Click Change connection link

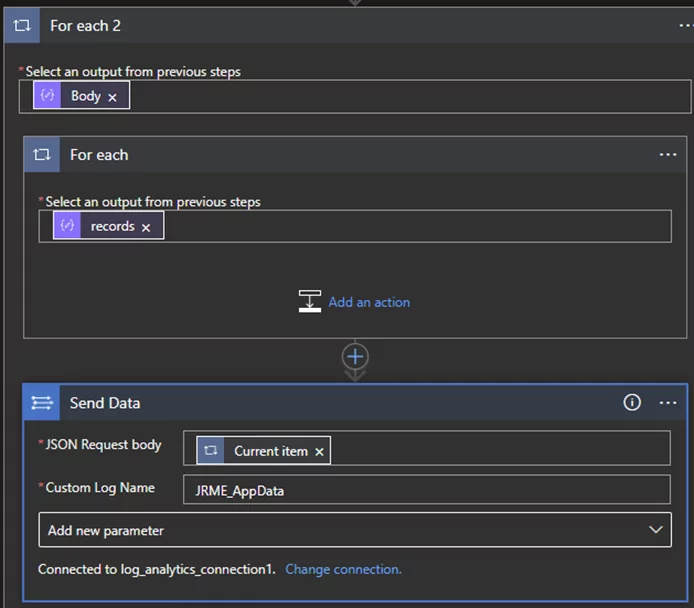[x=343, y=569]
